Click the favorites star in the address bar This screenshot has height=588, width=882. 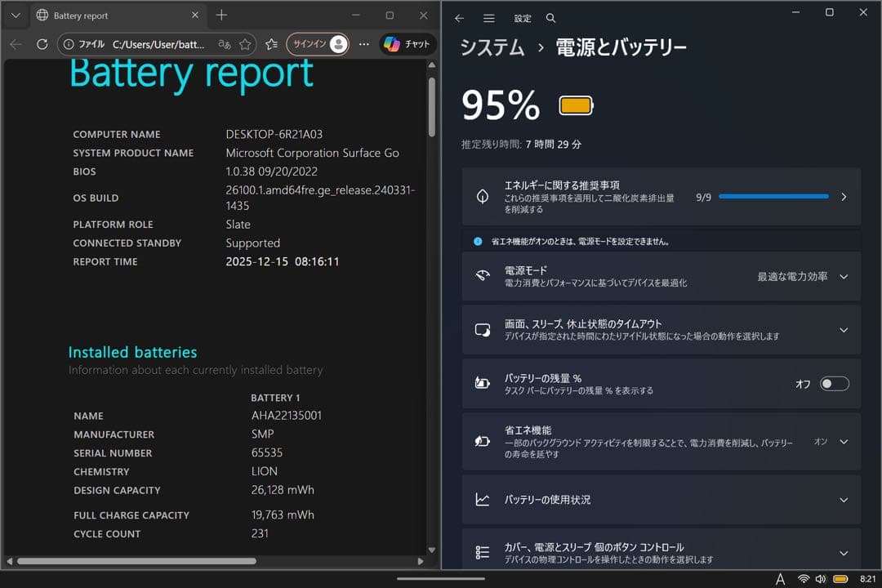tap(246, 44)
